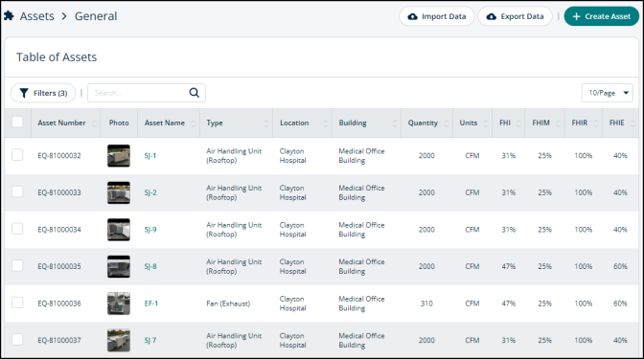This screenshot has height=359, width=644.
Task: Click the Import Data button
Action: 437,16
